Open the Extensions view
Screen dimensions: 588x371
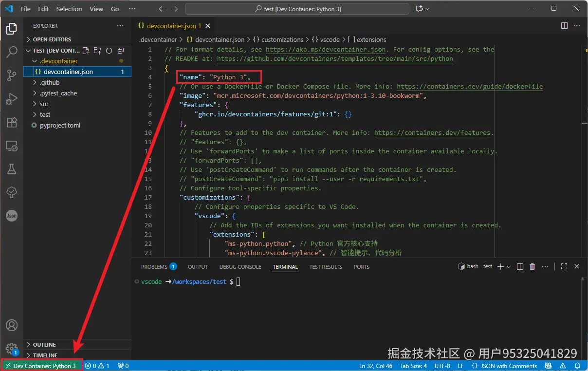[12, 123]
